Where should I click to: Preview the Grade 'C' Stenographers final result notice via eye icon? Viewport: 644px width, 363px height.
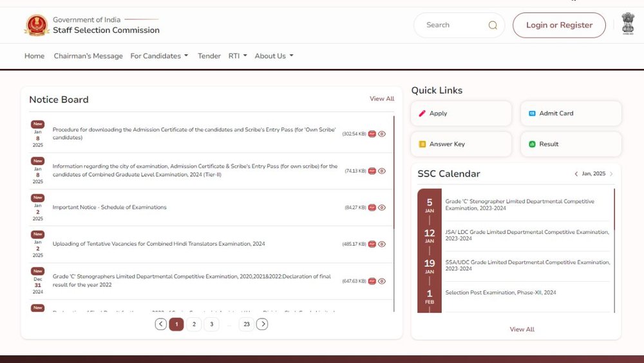pyautogui.click(x=382, y=281)
